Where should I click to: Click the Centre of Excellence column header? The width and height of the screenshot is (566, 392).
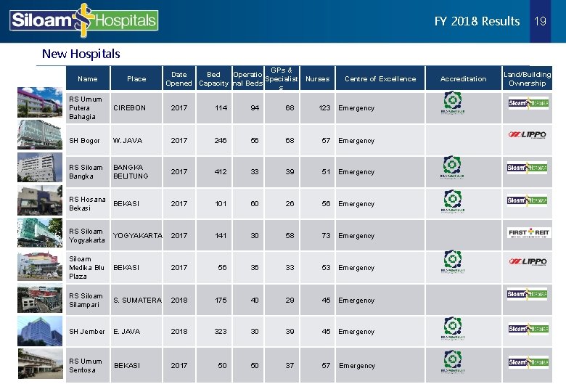point(380,78)
